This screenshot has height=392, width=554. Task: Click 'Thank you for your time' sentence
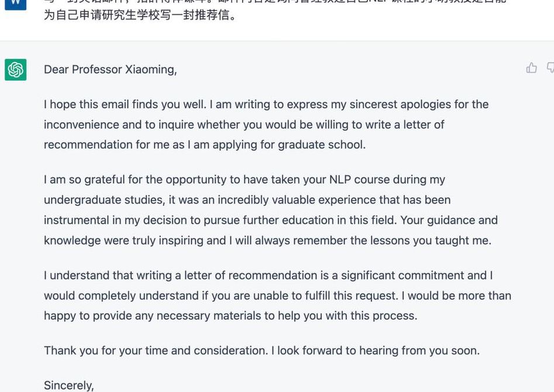pyautogui.click(x=156, y=350)
